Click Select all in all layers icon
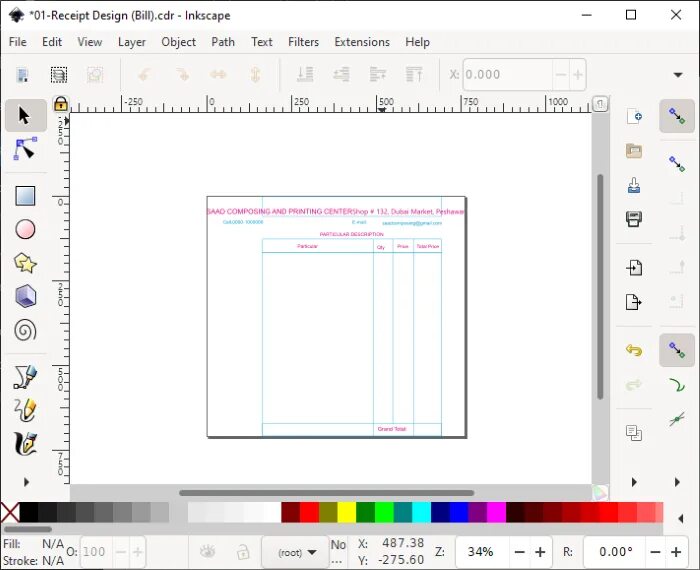The width and height of the screenshot is (700, 570). [x=59, y=75]
